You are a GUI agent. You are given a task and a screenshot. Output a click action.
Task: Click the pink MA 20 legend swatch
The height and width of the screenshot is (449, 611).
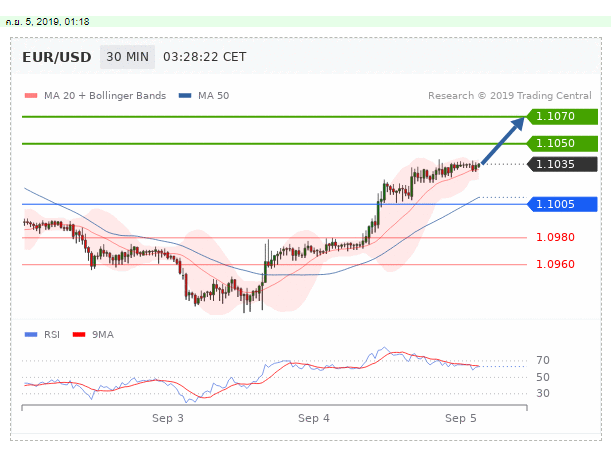coord(31,95)
